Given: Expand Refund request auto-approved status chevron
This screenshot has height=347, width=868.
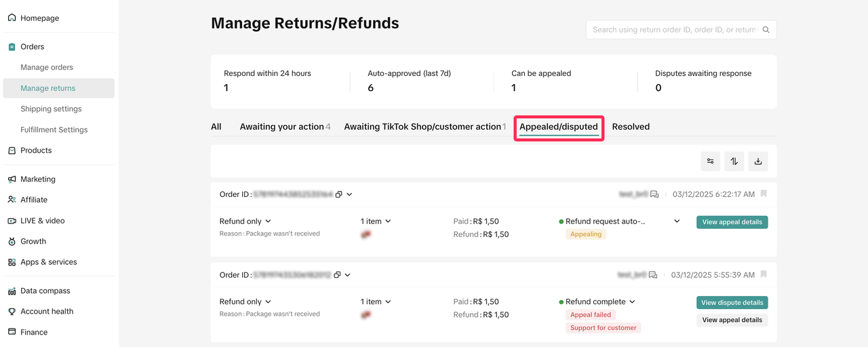Looking at the screenshot, I should (677, 221).
